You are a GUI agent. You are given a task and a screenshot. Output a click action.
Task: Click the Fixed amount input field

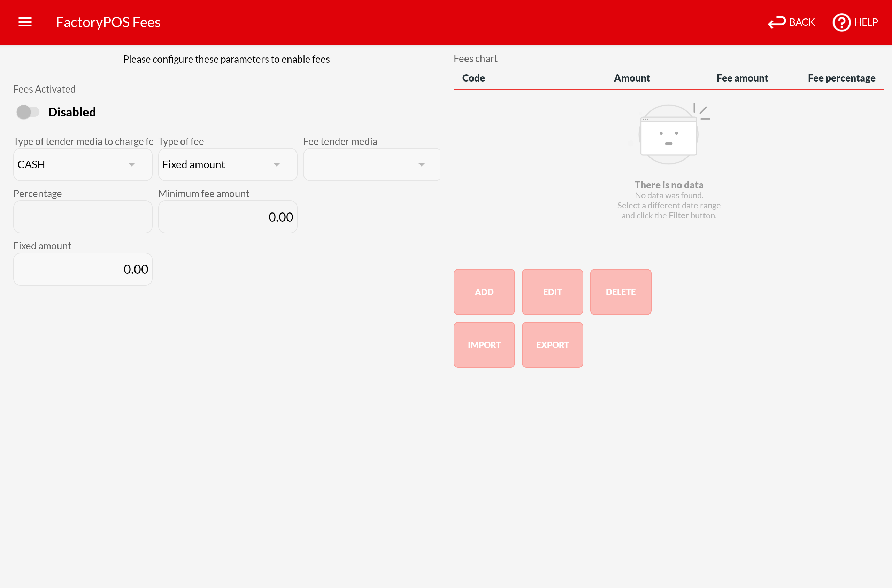83,269
